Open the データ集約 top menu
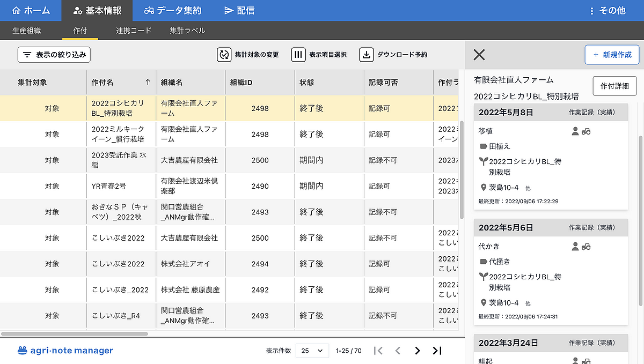This screenshot has width=644, height=364. point(172,11)
